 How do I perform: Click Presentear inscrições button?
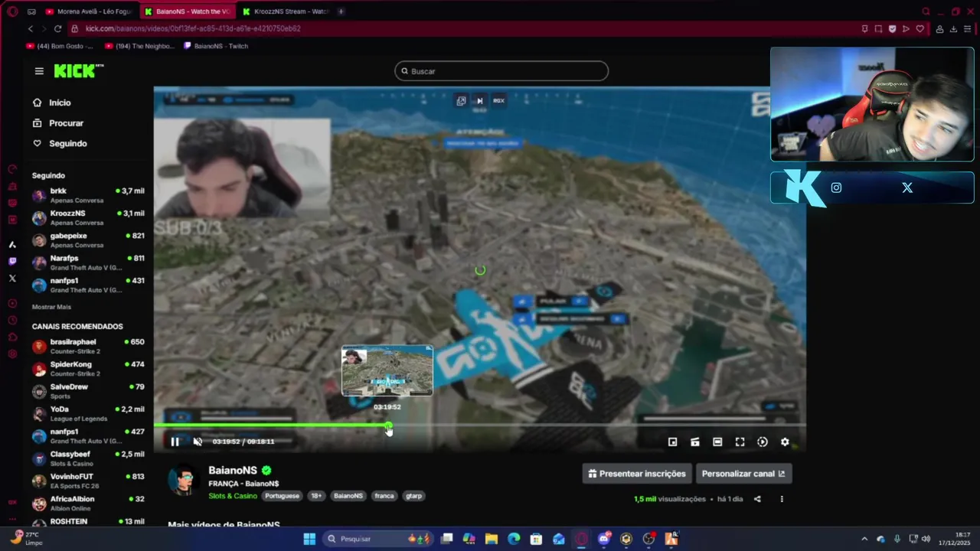click(x=637, y=474)
